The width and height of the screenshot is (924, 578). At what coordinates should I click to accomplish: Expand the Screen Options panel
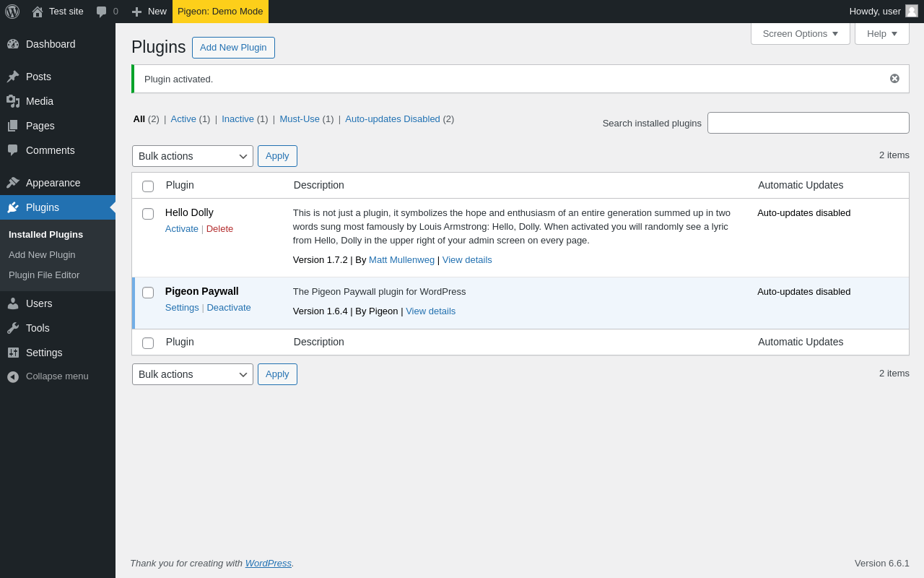pos(800,33)
